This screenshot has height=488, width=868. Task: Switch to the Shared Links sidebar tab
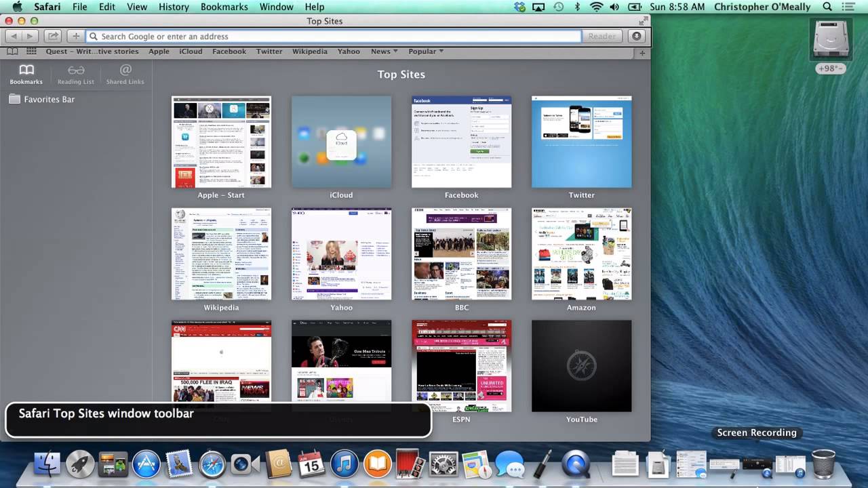pos(125,74)
